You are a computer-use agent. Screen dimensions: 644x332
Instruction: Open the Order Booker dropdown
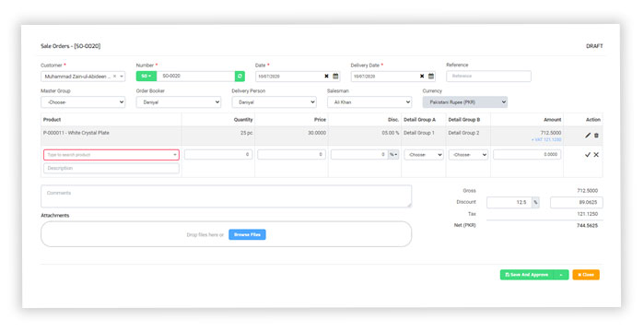coord(178,101)
